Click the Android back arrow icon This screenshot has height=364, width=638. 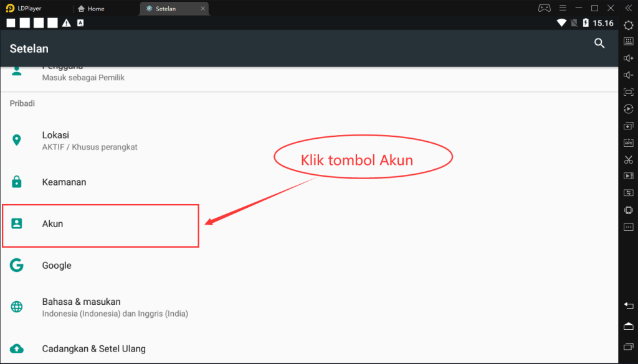[629, 306]
